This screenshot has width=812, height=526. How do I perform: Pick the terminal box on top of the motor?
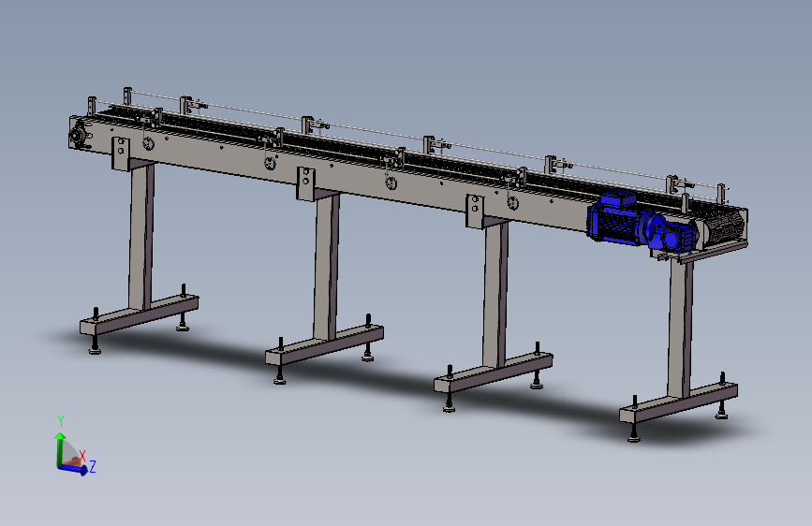[618, 198]
